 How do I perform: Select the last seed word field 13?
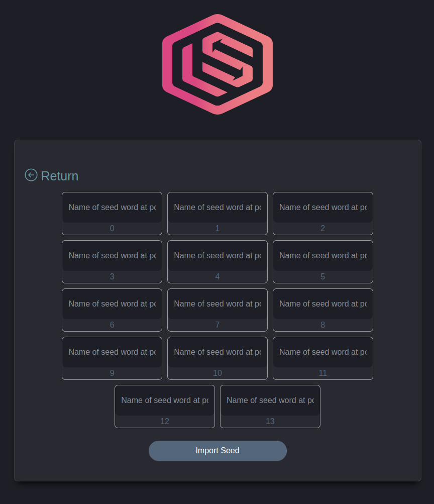tap(270, 400)
